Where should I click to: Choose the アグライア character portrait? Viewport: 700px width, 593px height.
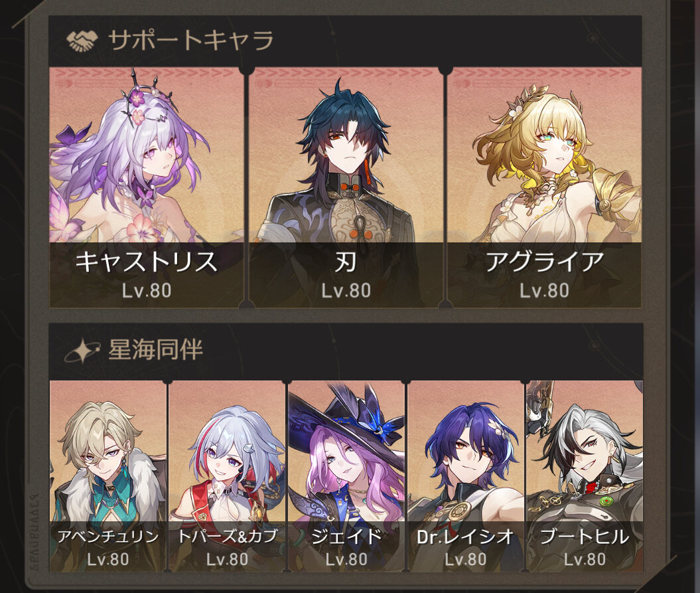(544, 188)
